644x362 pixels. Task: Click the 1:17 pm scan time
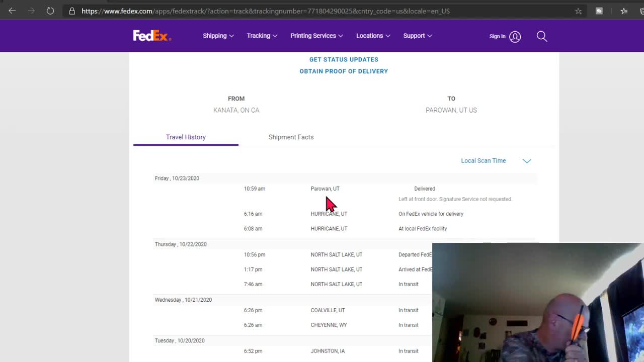253,269
